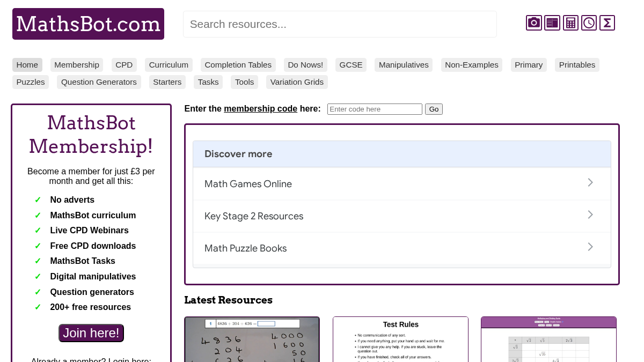644x362 pixels.
Task: Open the CPD nav item
Action: tap(124, 65)
